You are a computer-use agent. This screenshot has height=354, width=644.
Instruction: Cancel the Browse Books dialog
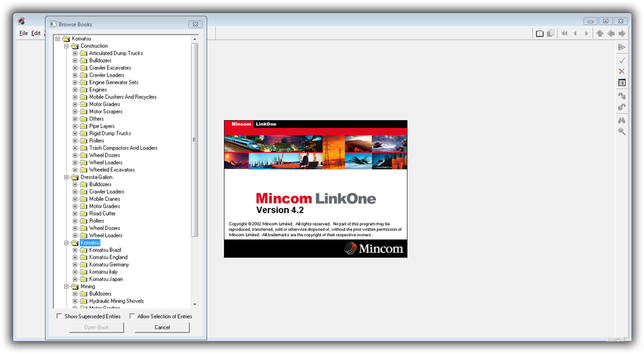point(162,328)
